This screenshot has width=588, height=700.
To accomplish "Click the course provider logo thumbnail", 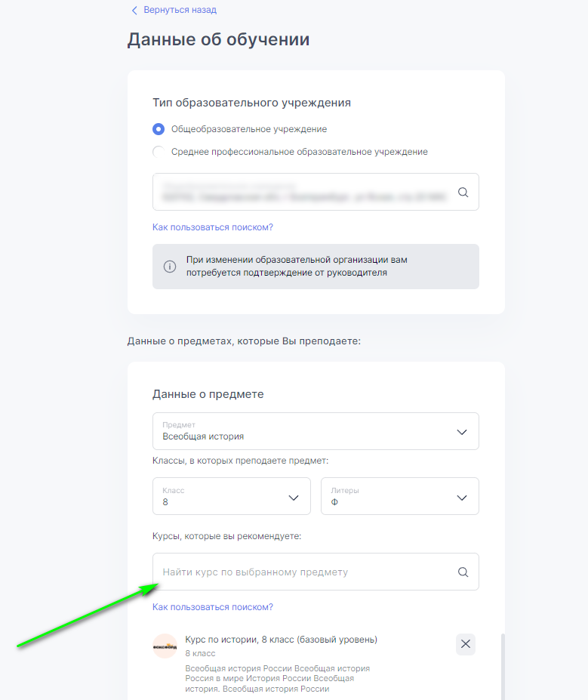I will click(x=165, y=646).
